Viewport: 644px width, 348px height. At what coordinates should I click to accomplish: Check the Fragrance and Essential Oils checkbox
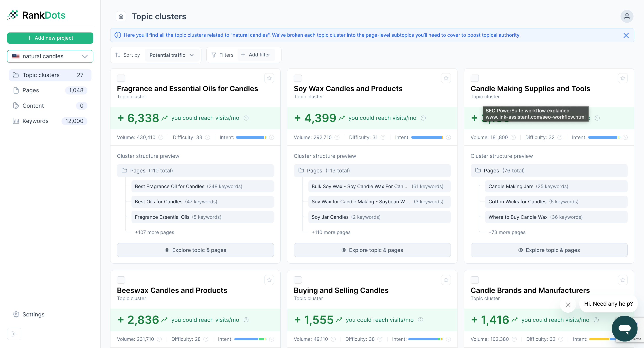tap(121, 78)
